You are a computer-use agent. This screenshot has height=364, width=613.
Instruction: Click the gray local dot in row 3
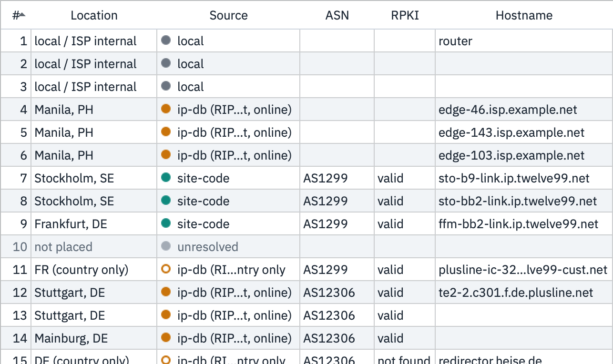pyautogui.click(x=166, y=86)
